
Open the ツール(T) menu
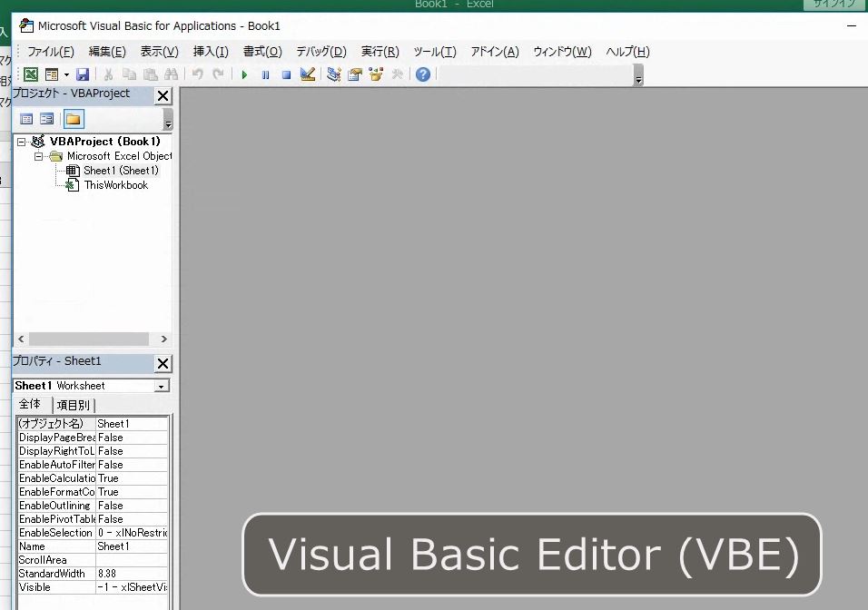pyautogui.click(x=435, y=52)
